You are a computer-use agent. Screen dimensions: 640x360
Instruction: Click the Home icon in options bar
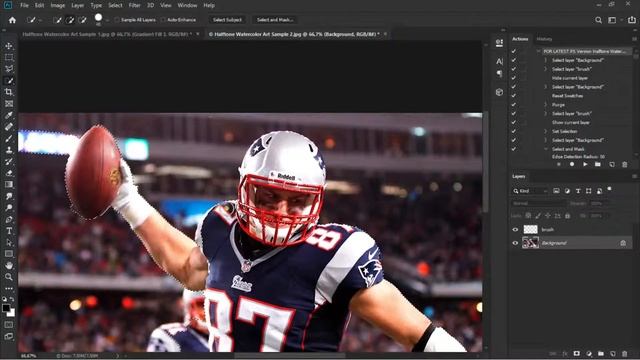tap(12, 20)
